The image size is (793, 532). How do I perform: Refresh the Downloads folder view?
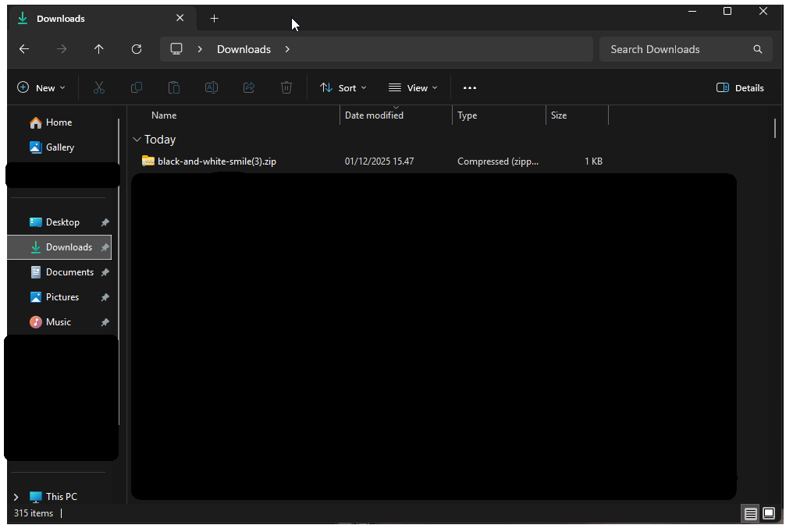(137, 49)
